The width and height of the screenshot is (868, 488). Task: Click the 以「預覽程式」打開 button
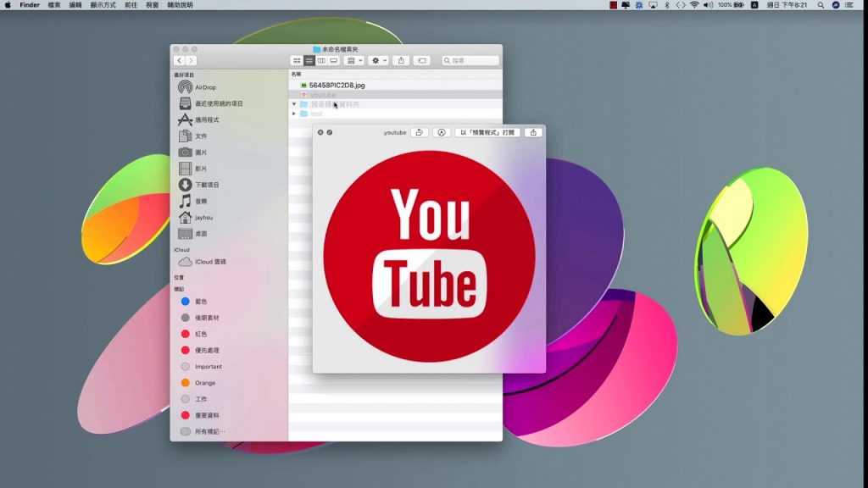pos(487,132)
